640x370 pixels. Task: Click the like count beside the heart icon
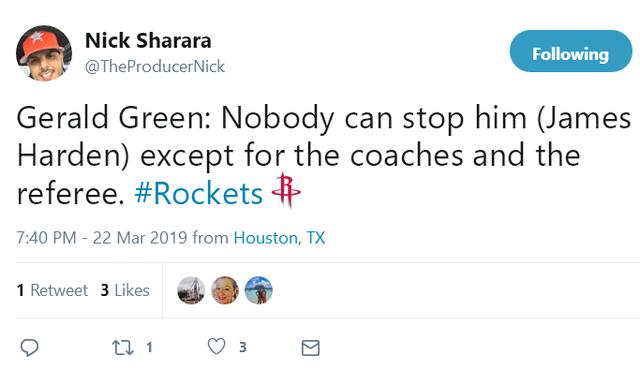(x=243, y=348)
